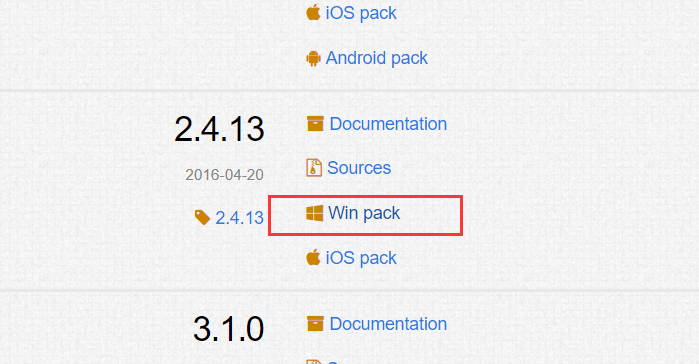This screenshot has width=699, height=364.
Task: Open the iOS pack link under Win pack
Action: tap(361, 258)
